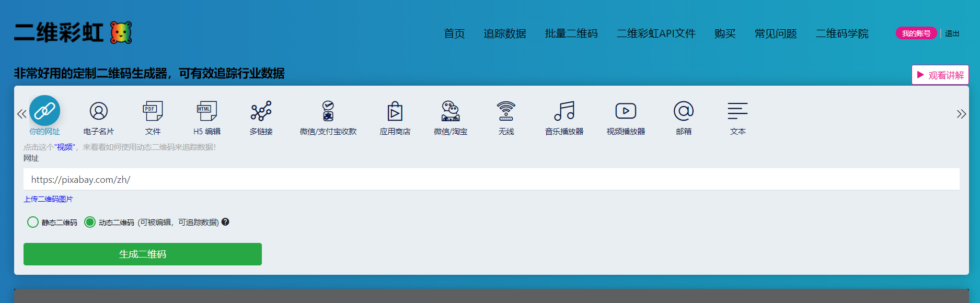Select the 静态二维码 radio button
This screenshot has height=303, width=980.
coord(33,222)
